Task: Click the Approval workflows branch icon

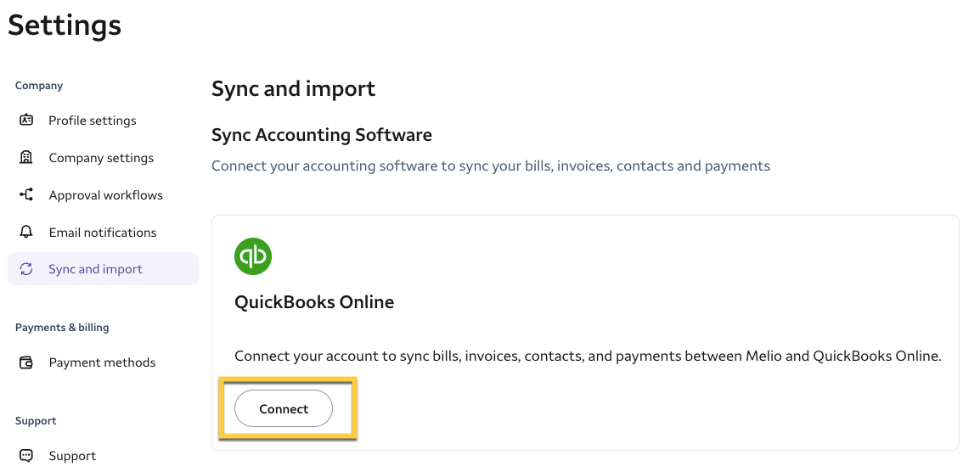Action: pos(26,194)
